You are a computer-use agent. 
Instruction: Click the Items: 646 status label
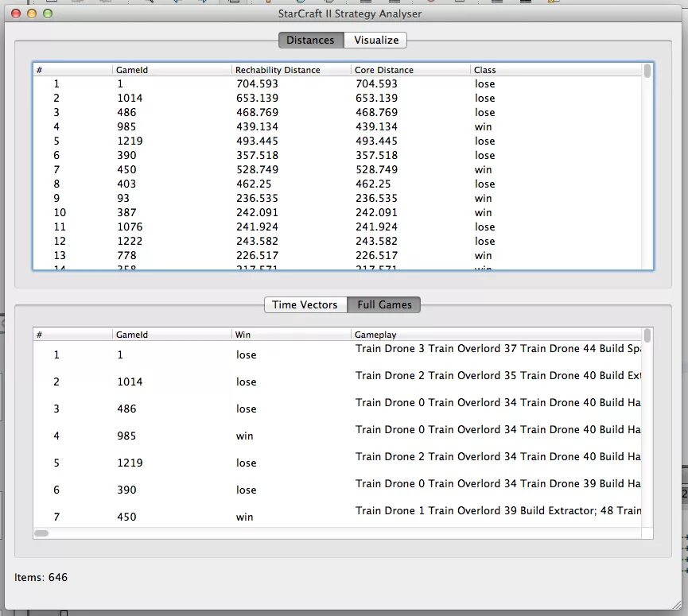[41, 577]
